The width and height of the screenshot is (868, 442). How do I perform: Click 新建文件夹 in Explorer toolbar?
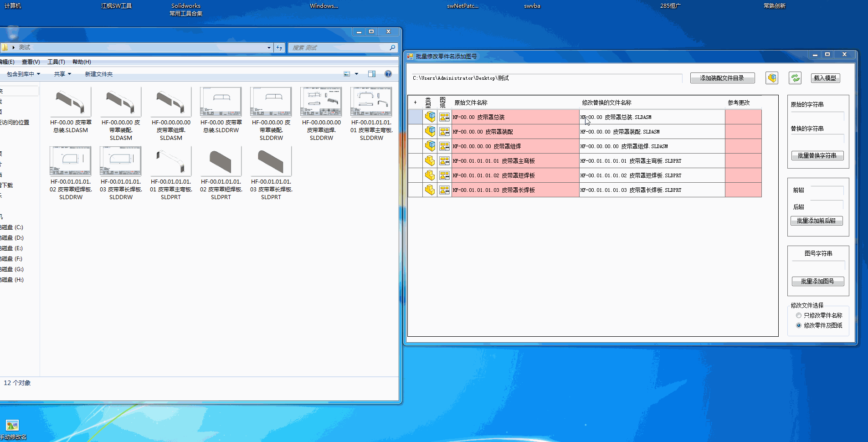coord(98,74)
